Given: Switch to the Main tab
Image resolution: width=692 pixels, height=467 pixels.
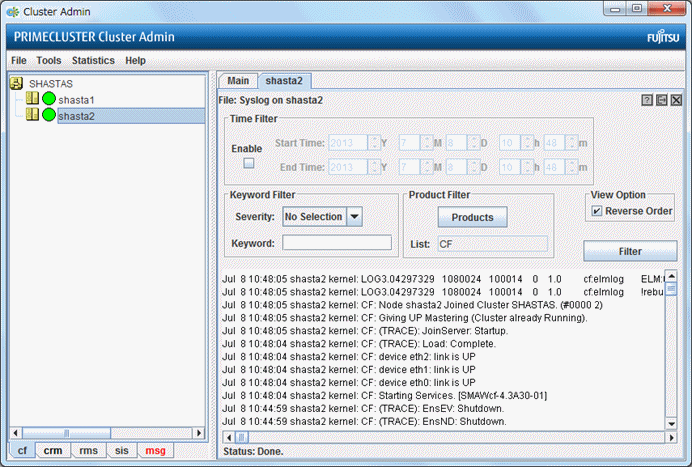Looking at the screenshot, I should coord(238,80).
